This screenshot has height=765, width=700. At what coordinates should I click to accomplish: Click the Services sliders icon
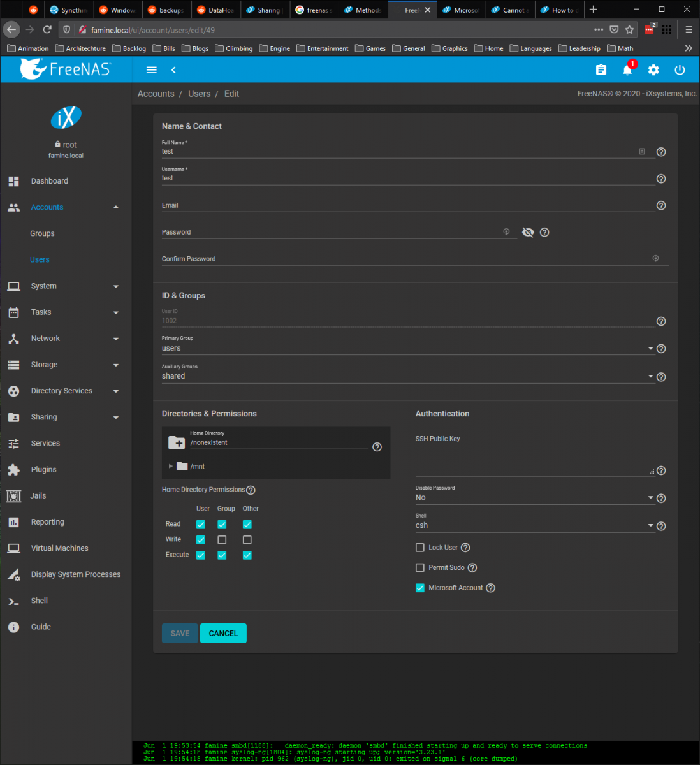pos(13,444)
